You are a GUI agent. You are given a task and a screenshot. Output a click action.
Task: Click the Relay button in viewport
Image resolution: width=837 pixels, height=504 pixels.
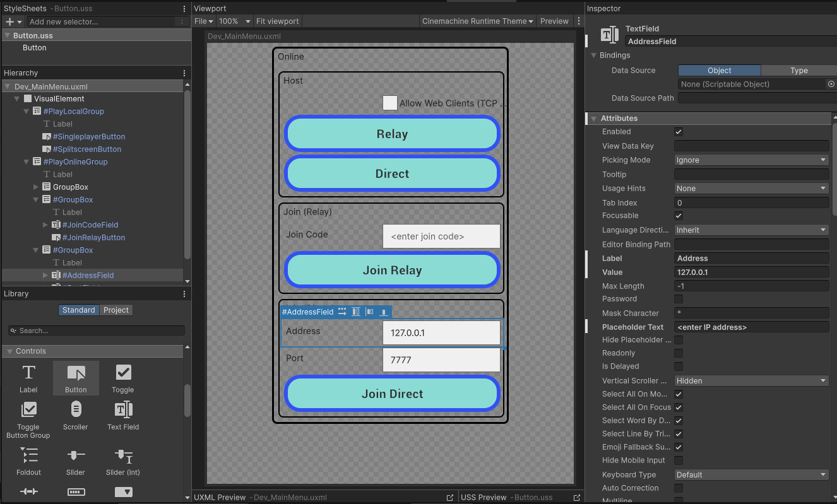pos(392,134)
